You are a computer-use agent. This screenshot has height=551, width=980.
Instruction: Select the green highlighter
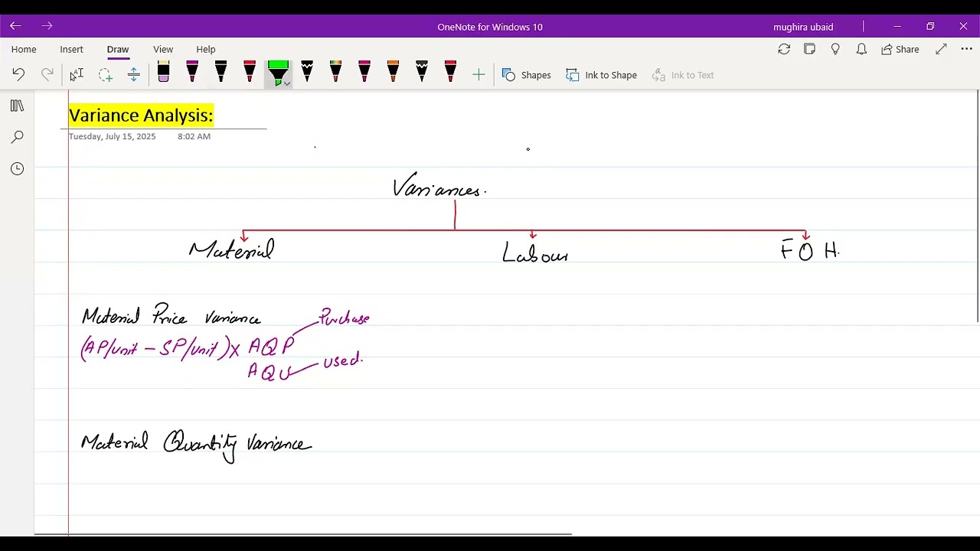(278, 72)
